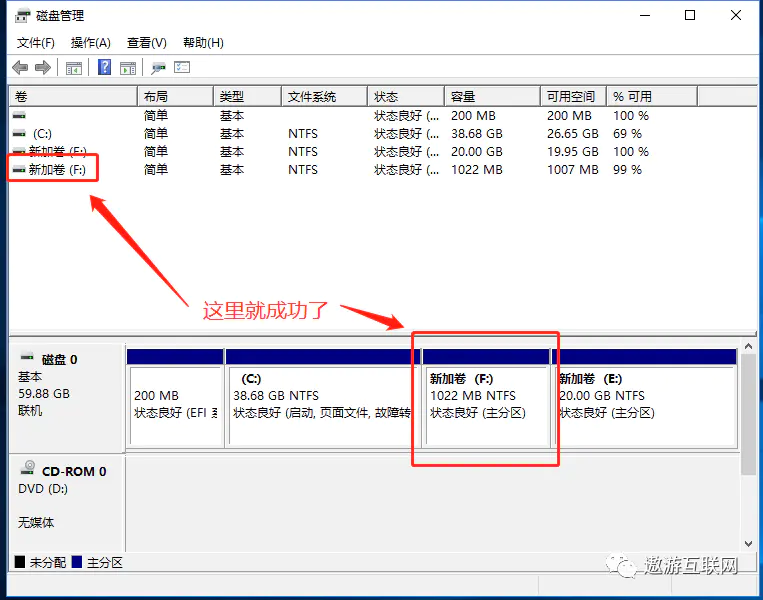Sort by the 卷 column header
The height and width of the screenshot is (600, 763).
click(x=73, y=96)
